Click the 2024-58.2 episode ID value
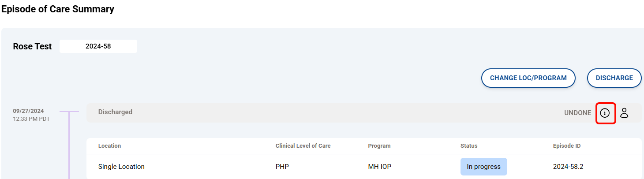The image size is (644, 179). 568,167
